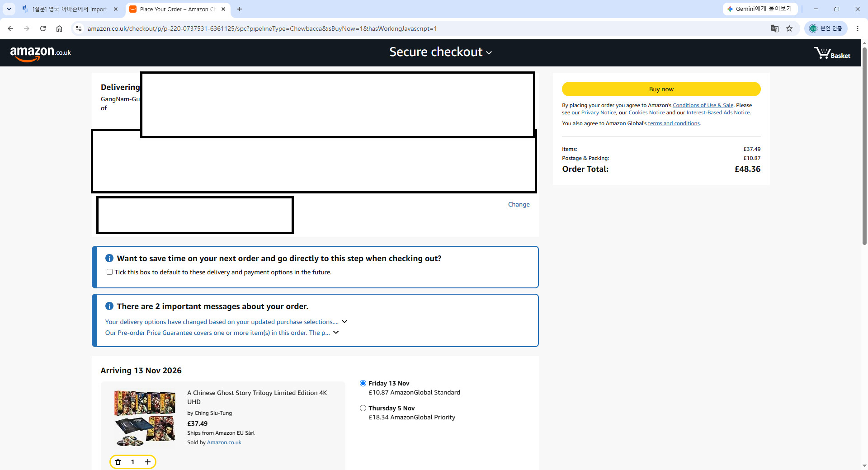Open site information icon in address bar
868x470 pixels.
(x=79, y=28)
